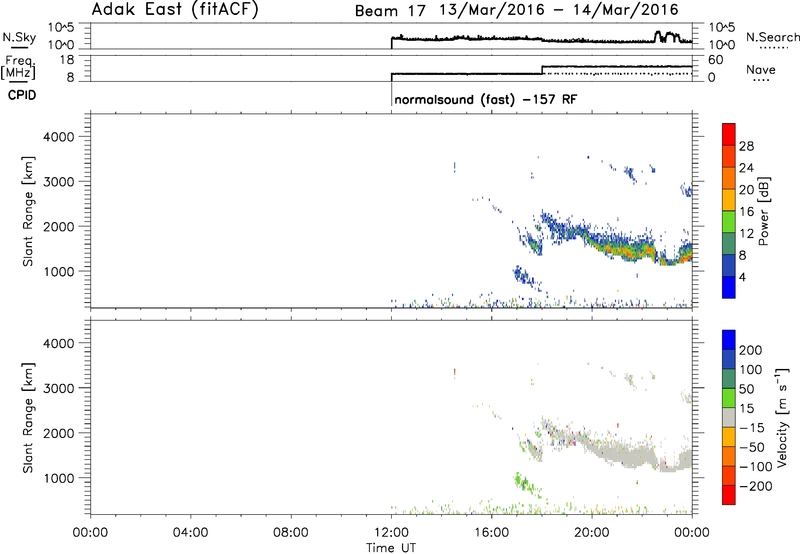Image resolution: width=800 pixels, height=554 pixels.
Task: Click the '-100' label on Velocity colorbar
Action: (x=755, y=467)
